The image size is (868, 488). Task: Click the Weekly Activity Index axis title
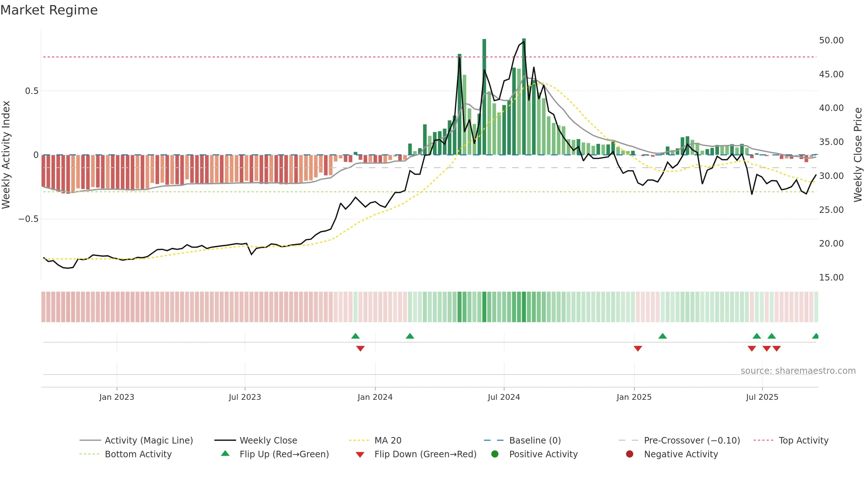[x=6, y=155]
